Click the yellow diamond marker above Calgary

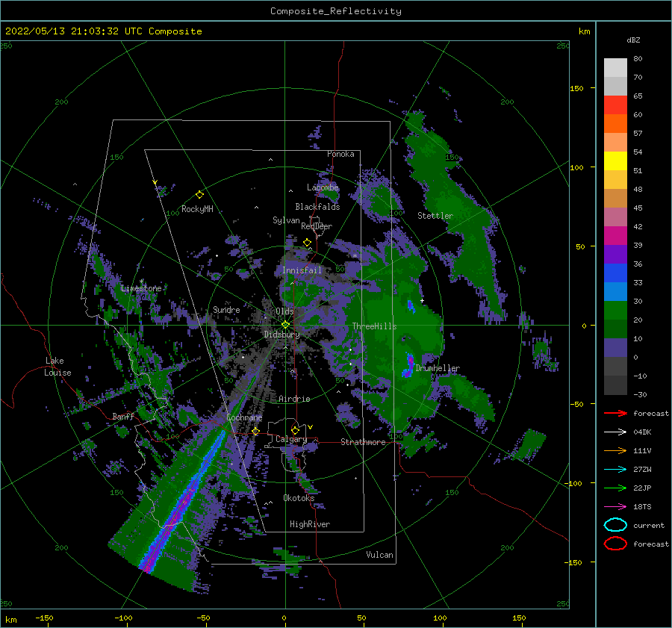295,430
